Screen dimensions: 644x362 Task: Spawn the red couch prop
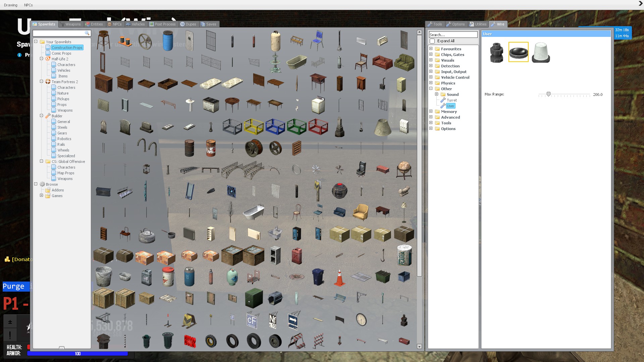(382, 62)
